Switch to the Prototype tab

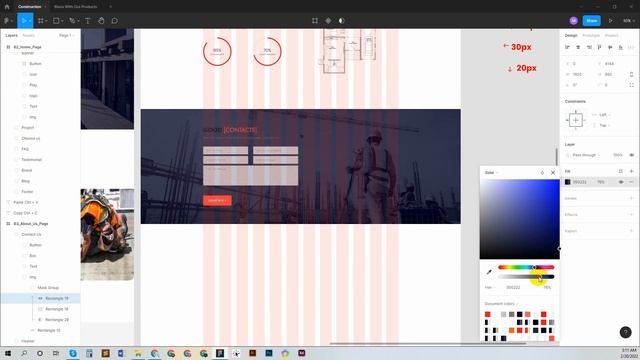pyautogui.click(x=591, y=36)
